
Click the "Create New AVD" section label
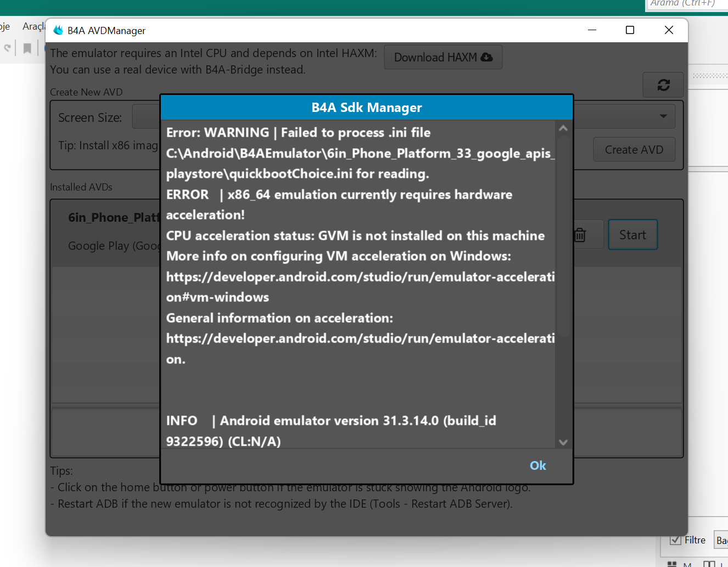click(x=86, y=92)
